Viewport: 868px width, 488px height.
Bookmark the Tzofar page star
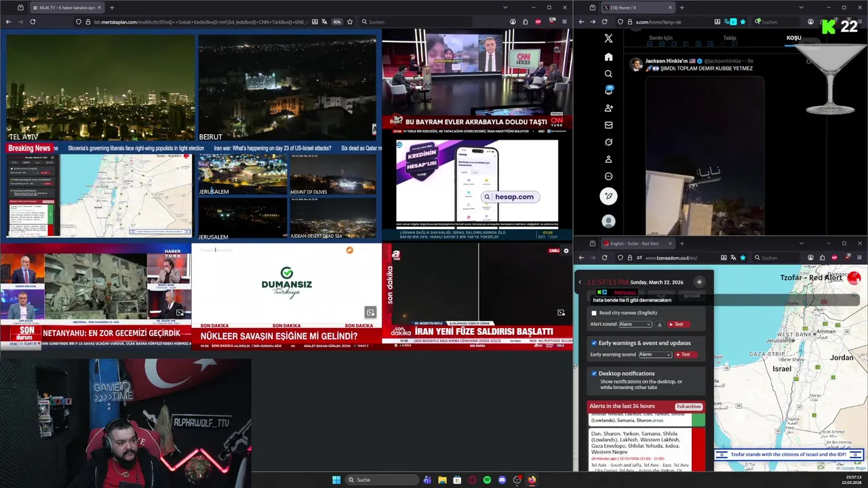[x=743, y=258]
